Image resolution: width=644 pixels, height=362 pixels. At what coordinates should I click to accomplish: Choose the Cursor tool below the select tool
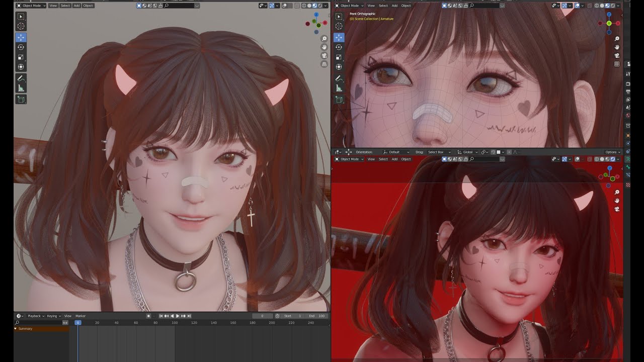21,26
